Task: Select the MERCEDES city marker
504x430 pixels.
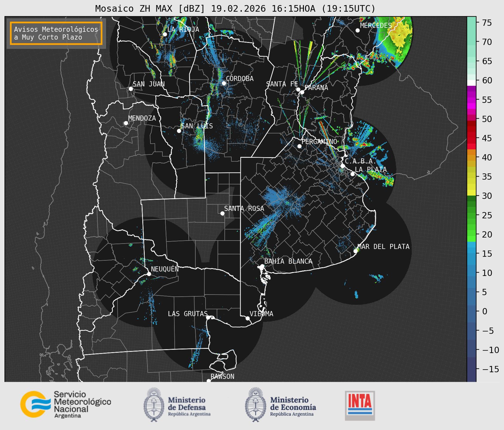Action: (x=358, y=31)
